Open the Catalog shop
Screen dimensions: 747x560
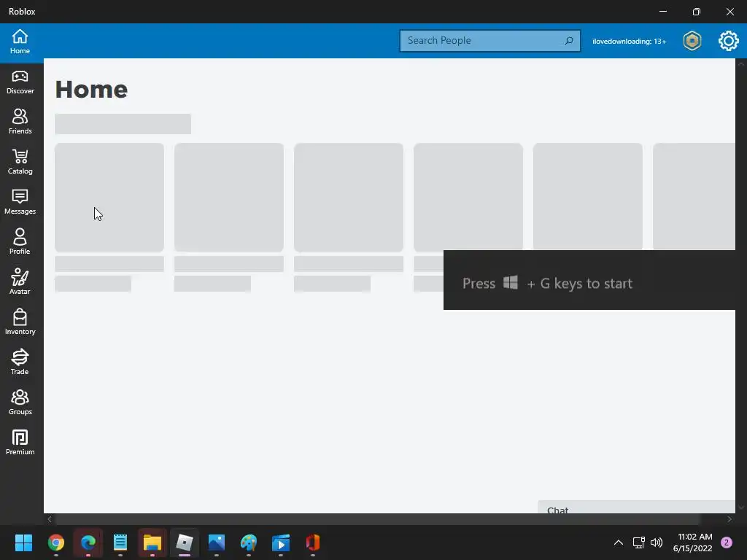click(x=20, y=162)
